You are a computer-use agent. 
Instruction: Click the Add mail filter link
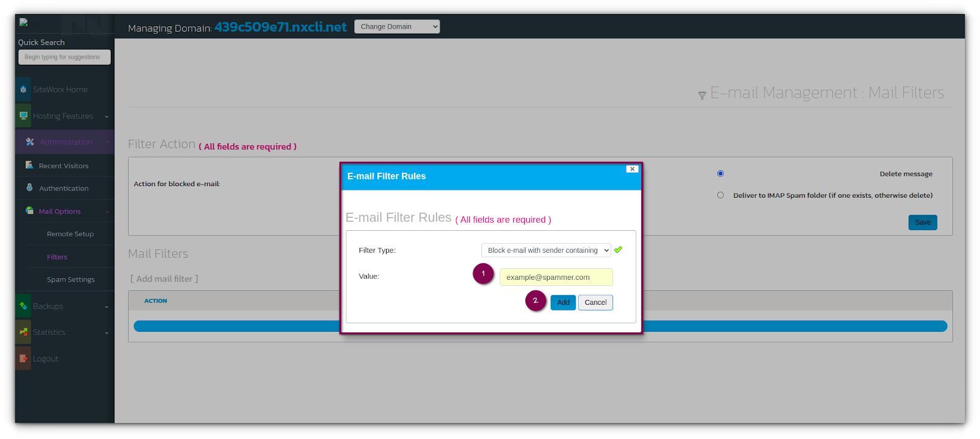(164, 279)
